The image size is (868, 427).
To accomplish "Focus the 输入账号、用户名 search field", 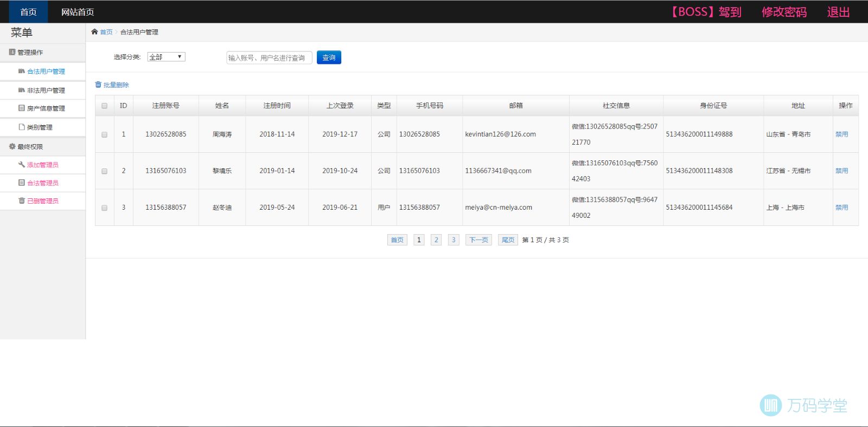I will click(269, 57).
